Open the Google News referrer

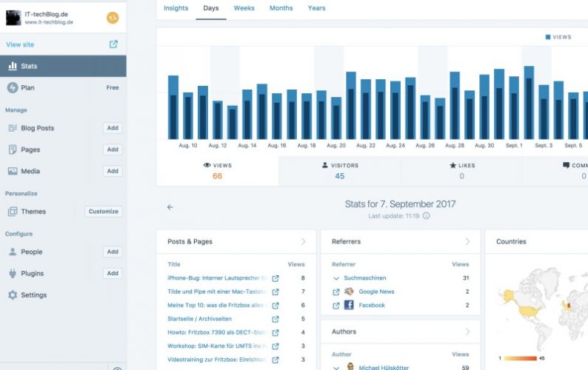[376, 292]
